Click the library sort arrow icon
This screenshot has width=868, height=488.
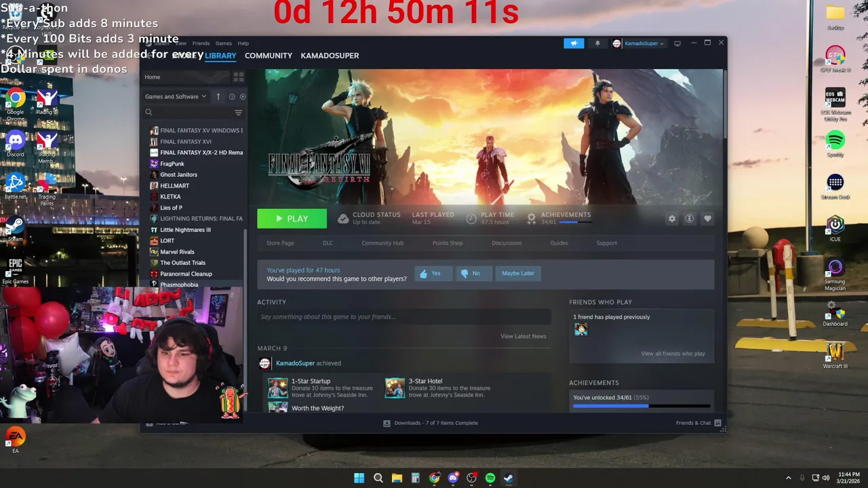point(218,97)
